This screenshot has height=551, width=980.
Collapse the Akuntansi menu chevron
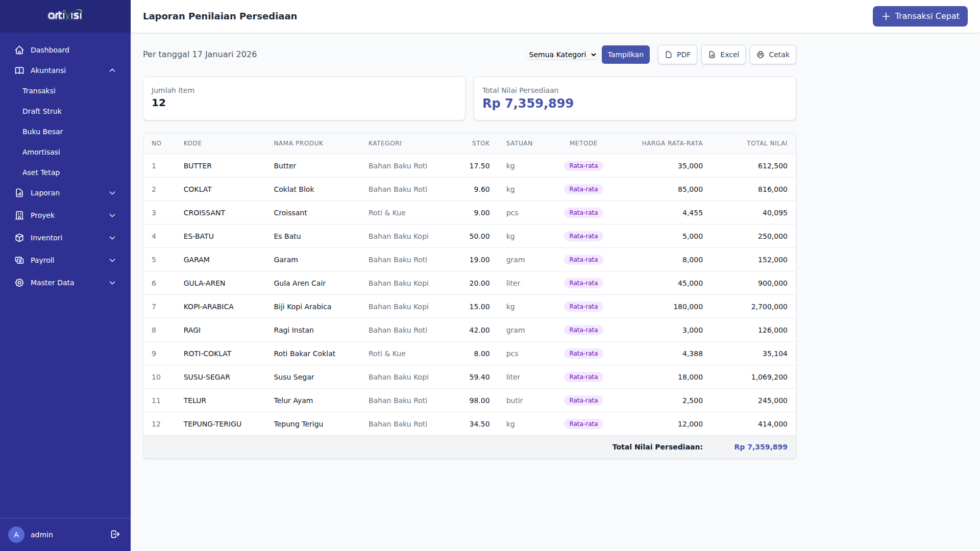(112, 70)
